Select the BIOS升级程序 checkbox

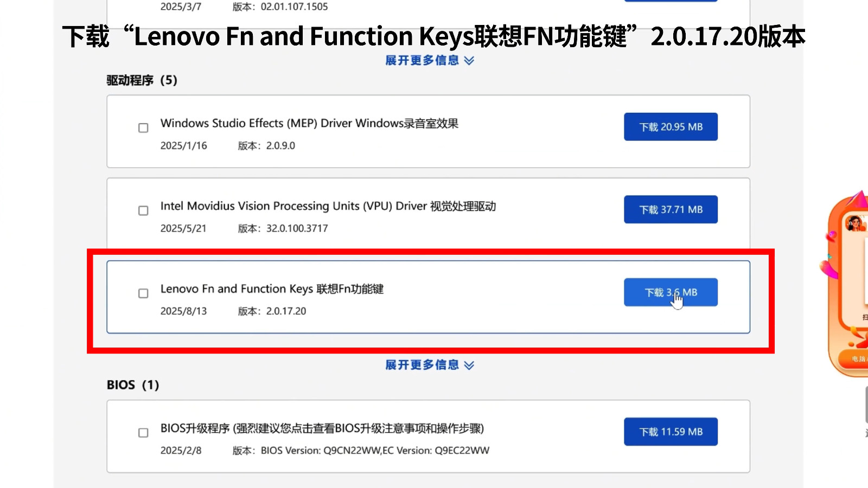[143, 433]
